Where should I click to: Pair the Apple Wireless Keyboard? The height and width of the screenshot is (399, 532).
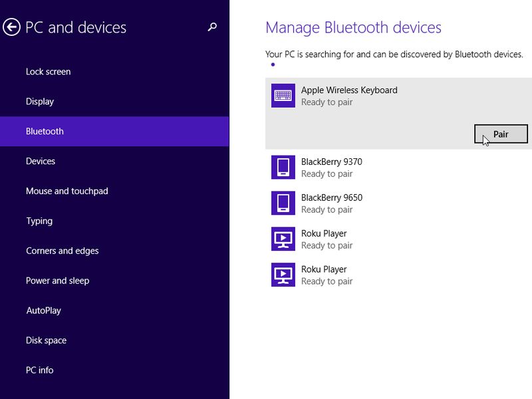pos(501,134)
